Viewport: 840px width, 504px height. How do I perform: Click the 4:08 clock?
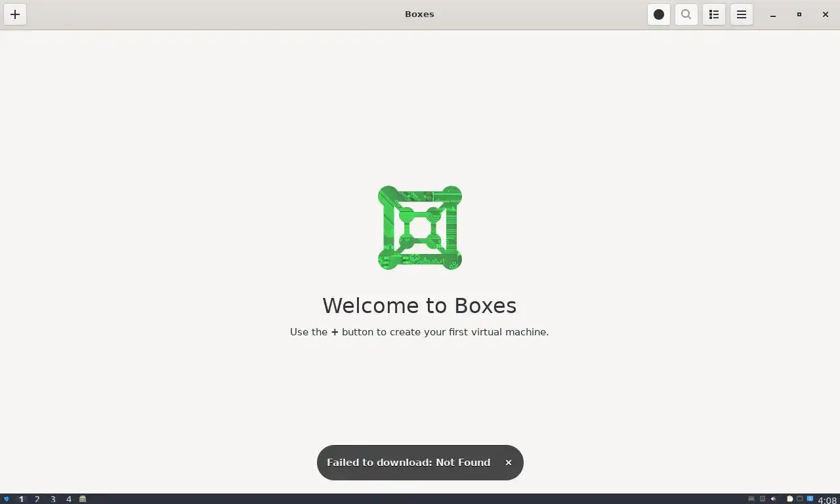pyautogui.click(x=828, y=500)
